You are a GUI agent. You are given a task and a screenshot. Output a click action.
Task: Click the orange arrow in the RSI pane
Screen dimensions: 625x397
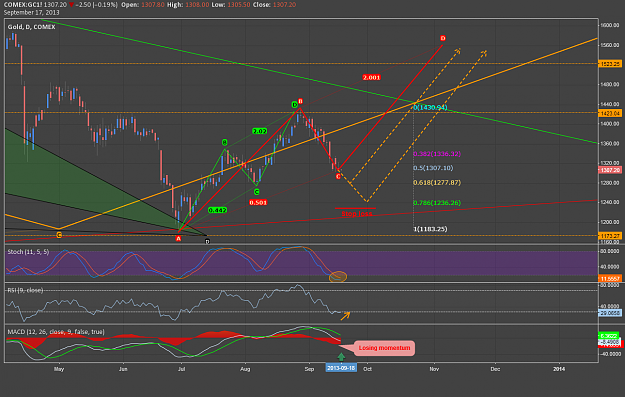click(x=345, y=316)
